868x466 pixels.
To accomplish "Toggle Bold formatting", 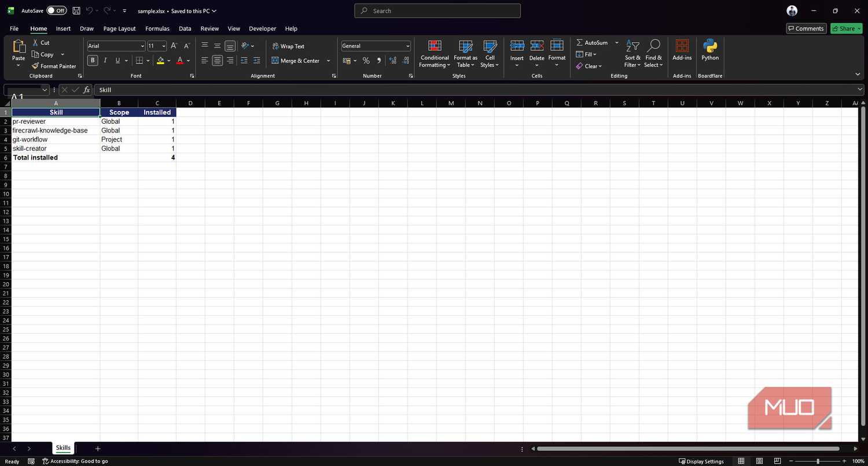I will (x=93, y=61).
